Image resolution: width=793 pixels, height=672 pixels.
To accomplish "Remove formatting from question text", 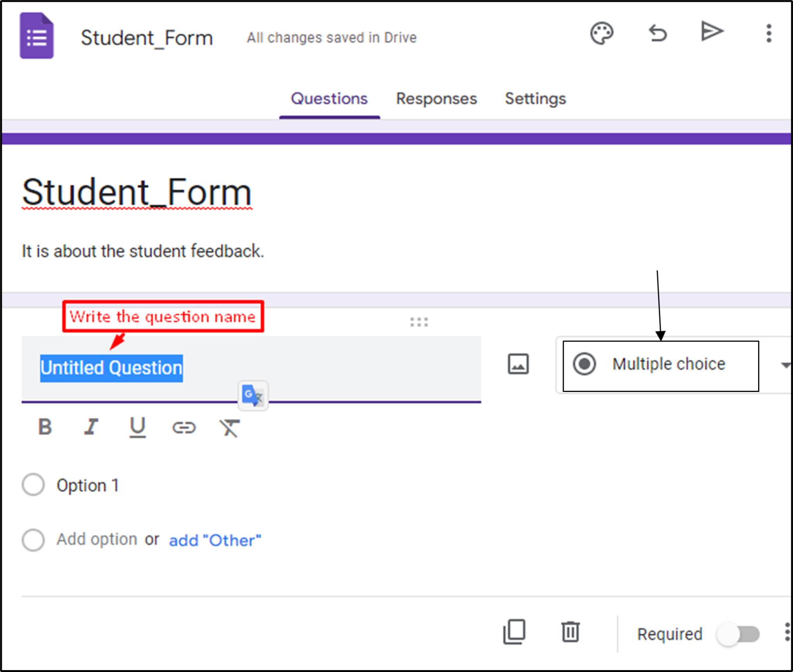I will pyautogui.click(x=230, y=428).
